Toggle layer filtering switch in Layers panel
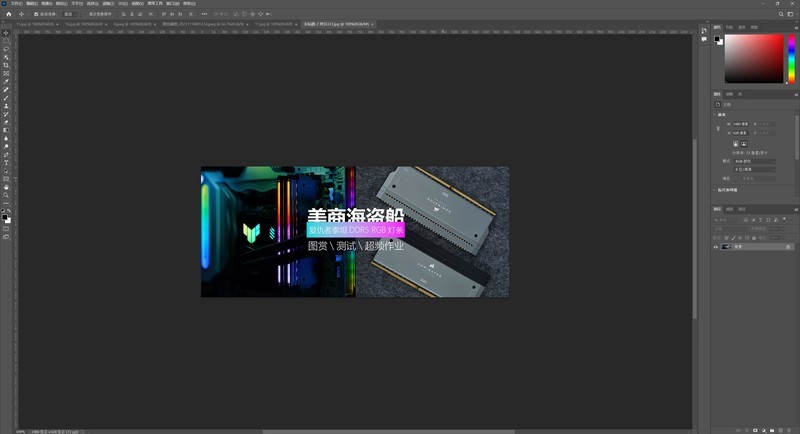800x434 pixels. coord(784,219)
